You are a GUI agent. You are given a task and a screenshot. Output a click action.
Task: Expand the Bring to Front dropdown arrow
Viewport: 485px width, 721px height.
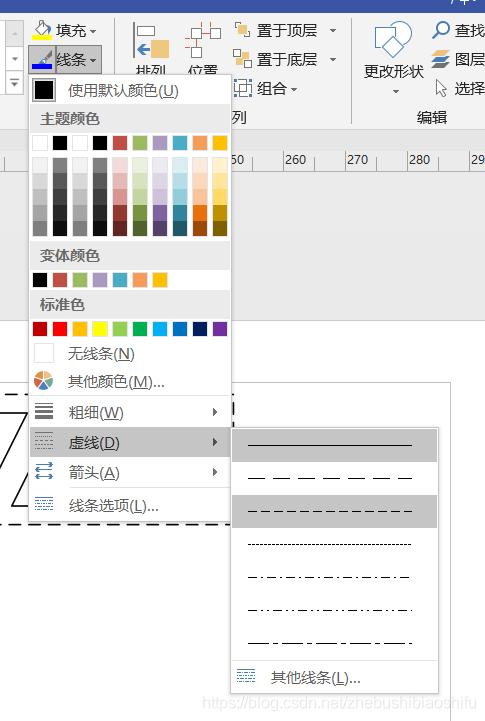(333, 31)
